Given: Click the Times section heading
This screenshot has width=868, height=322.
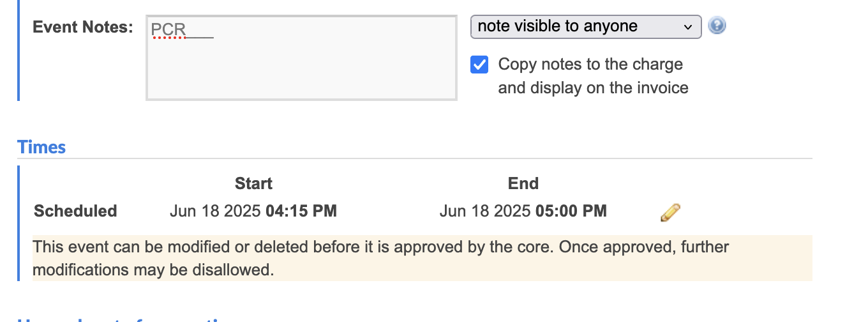Looking at the screenshot, I should click(x=41, y=147).
